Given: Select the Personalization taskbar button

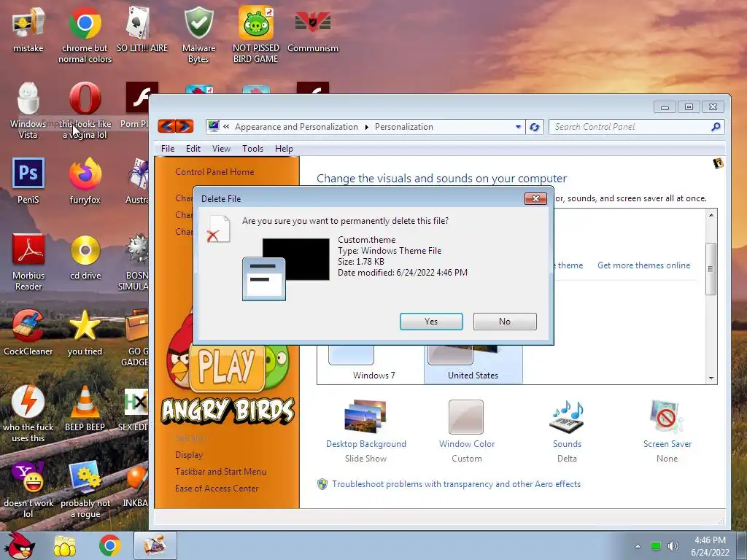Looking at the screenshot, I should 155,545.
